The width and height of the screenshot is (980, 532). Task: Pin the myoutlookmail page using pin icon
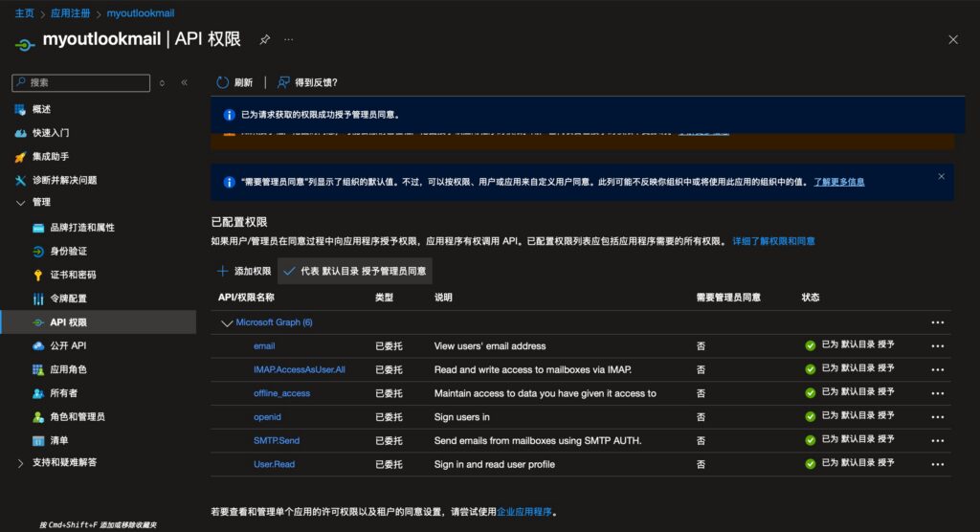point(265,39)
